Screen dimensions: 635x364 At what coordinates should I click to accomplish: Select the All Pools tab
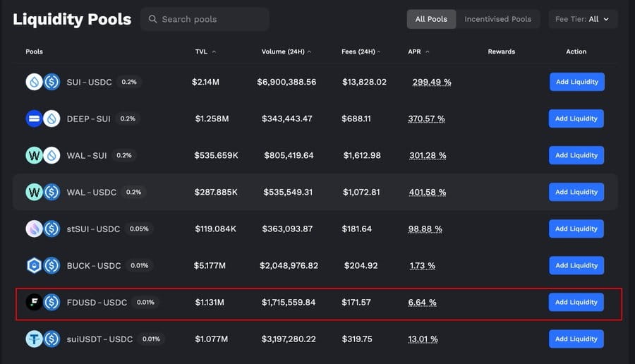coord(431,19)
